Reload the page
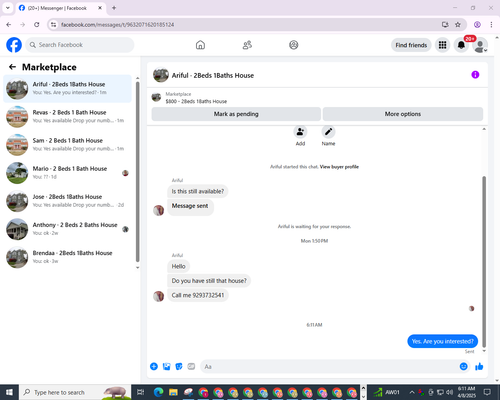 point(37,25)
